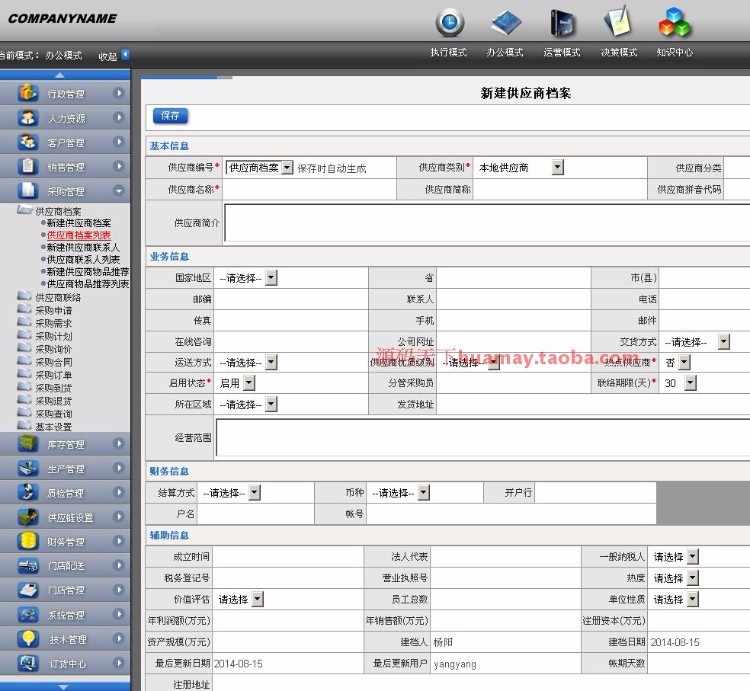Screen dimensions: 750x691
Task: Click the 人力资源 person icon
Action: pos(28,117)
